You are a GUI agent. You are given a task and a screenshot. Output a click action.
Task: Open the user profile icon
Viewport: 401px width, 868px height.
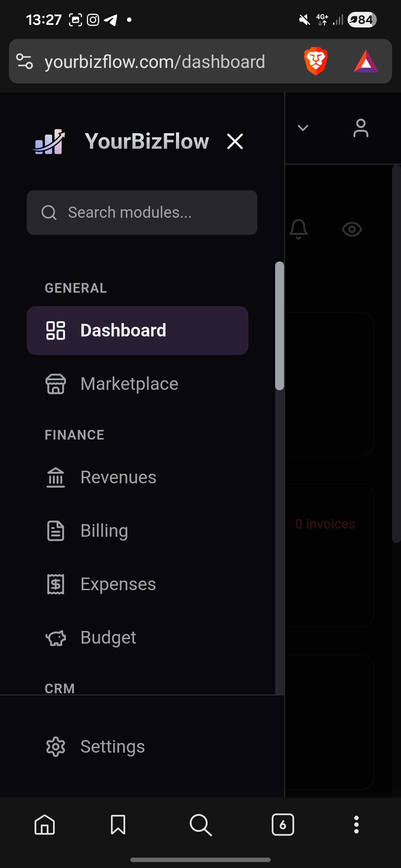point(361,128)
